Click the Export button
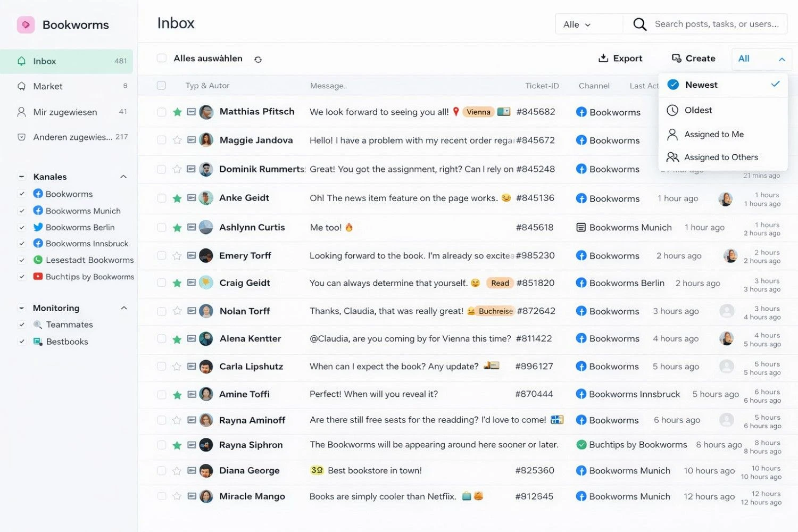This screenshot has width=798, height=532. pos(620,58)
